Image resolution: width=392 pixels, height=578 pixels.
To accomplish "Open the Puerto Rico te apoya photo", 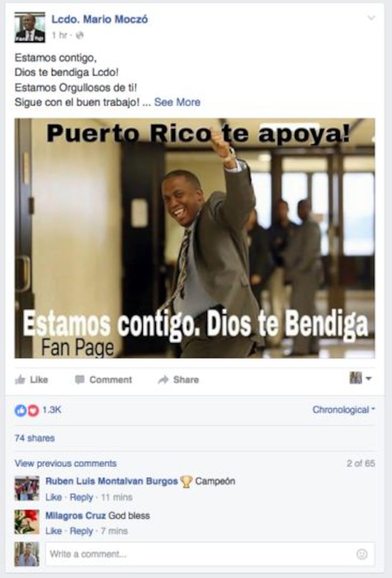I will 195,238.
